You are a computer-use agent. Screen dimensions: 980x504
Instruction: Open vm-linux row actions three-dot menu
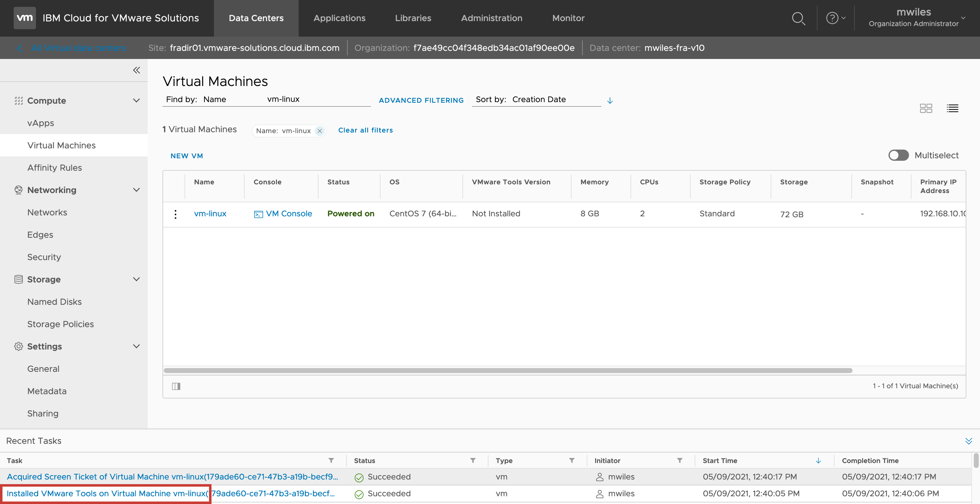tap(176, 214)
